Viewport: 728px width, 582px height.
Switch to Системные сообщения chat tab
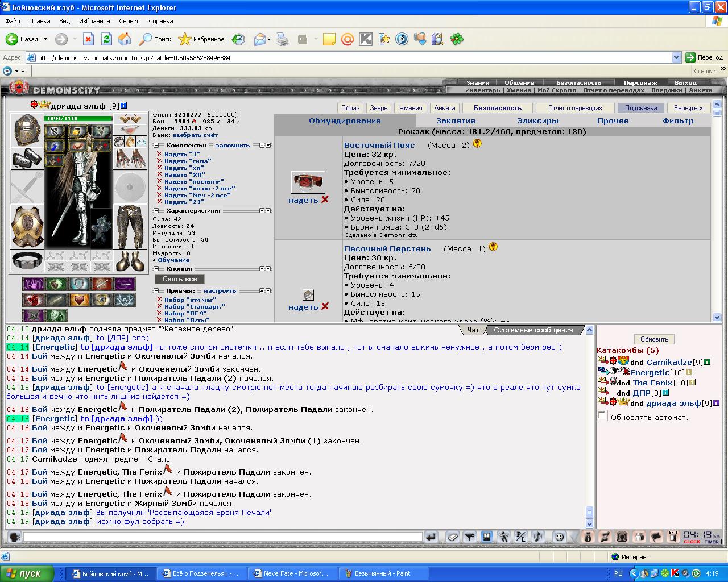click(x=533, y=330)
